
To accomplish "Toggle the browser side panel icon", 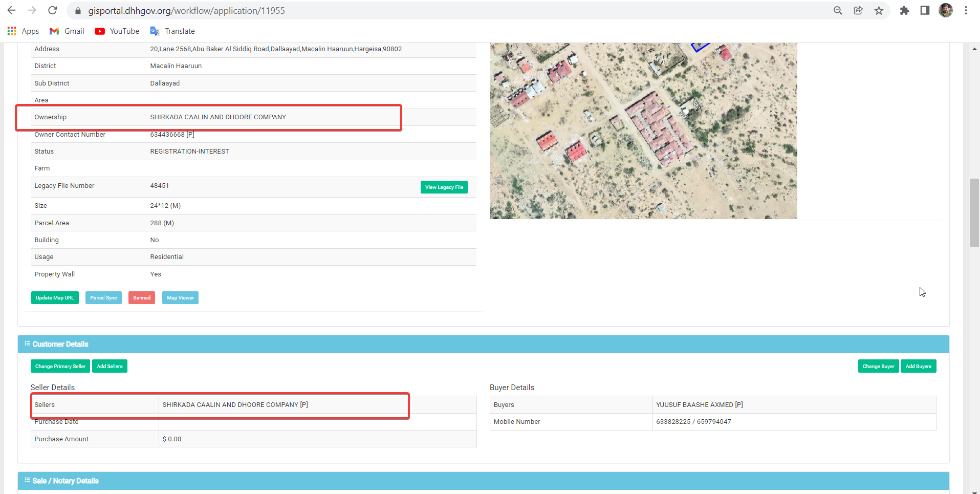I will (x=925, y=10).
